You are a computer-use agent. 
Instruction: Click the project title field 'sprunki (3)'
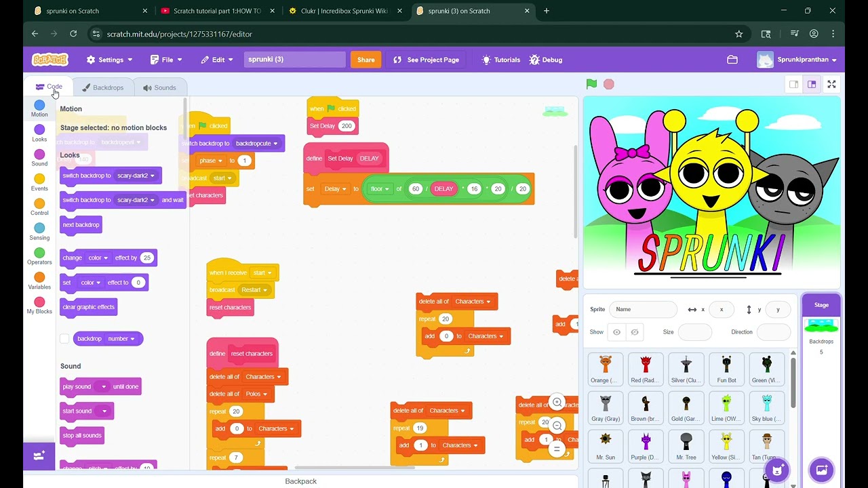coord(295,60)
